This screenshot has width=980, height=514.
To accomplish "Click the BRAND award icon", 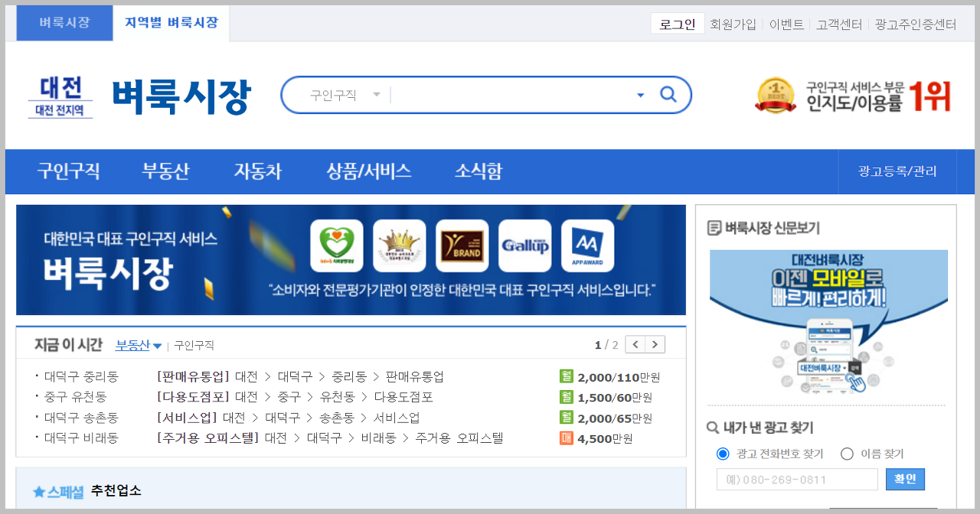I will click(462, 246).
